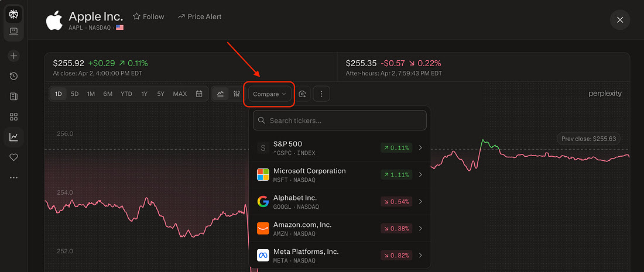Select the YTD time range

pyautogui.click(x=126, y=94)
